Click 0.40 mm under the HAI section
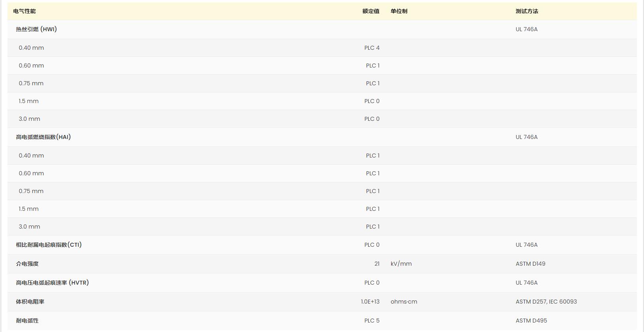The image size is (644, 332). (31, 156)
